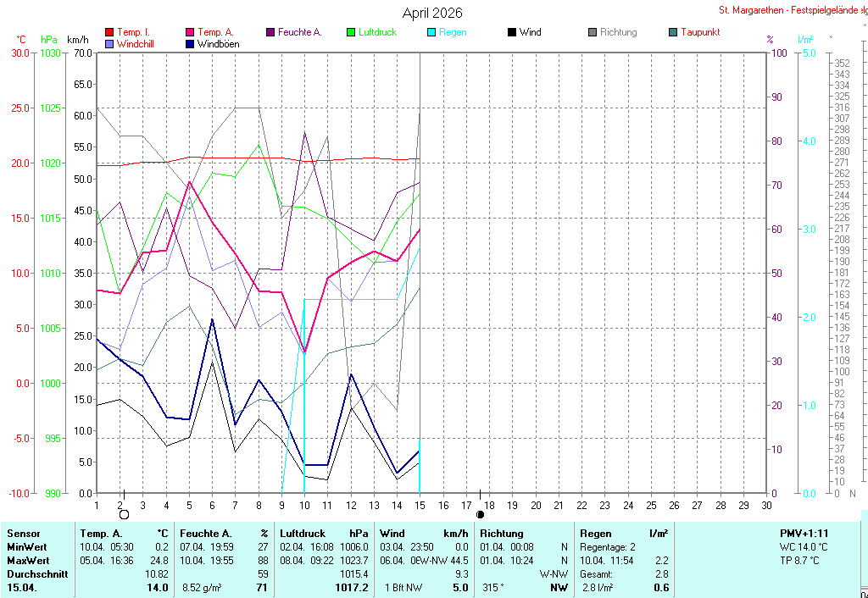Image resolution: width=868 pixels, height=598 pixels.
Task: Select the Richtung legend label
Action: click(x=618, y=32)
